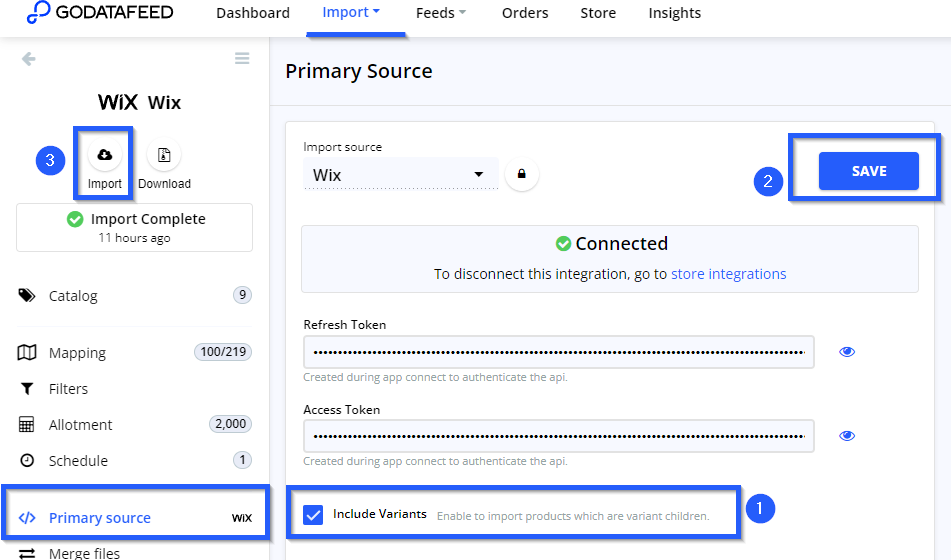The image size is (951, 560).
Task: Click the '11 hours ago' status text
Action: (134, 238)
